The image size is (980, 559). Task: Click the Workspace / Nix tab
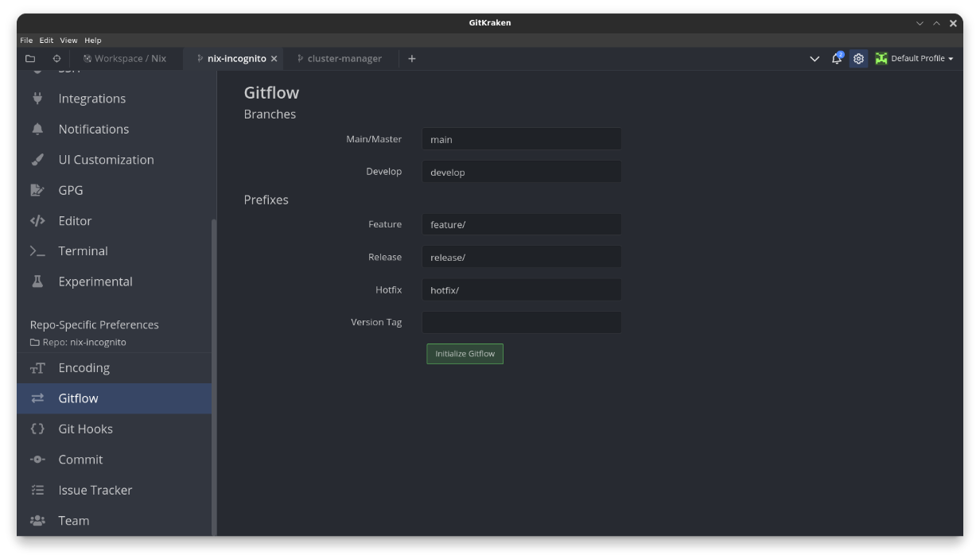pyautogui.click(x=125, y=58)
